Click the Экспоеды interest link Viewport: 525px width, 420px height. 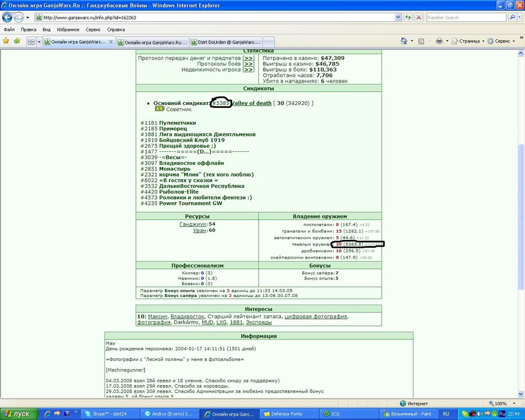[x=259, y=322]
